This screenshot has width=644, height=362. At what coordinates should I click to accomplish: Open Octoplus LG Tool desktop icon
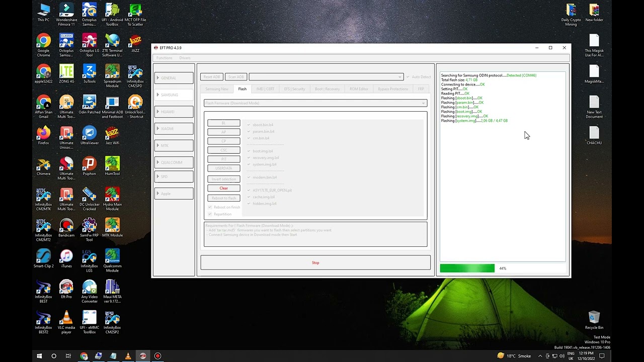[90, 45]
